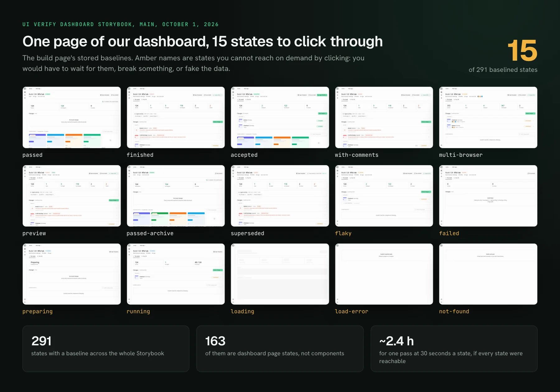560x392 pixels.
Task: Open the finished state thumbnail
Action: coord(176,117)
